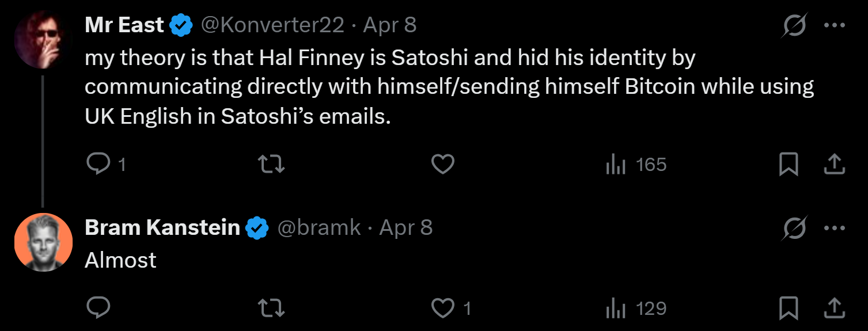Reply to Bram Kanstein's "Almost" tweet

pyautogui.click(x=98, y=309)
